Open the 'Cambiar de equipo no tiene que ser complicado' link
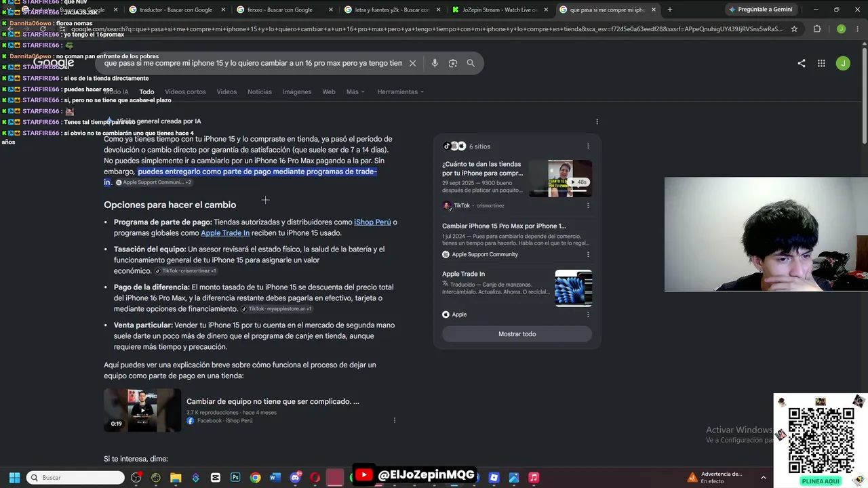Screen dimensions: 868x488 click(273, 401)
